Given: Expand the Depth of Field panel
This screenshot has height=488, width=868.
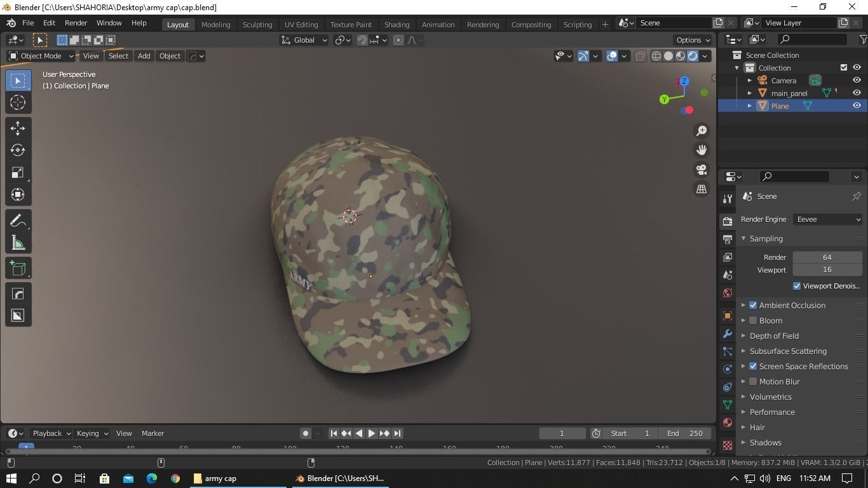Looking at the screenshot, I should click(774, 336).
